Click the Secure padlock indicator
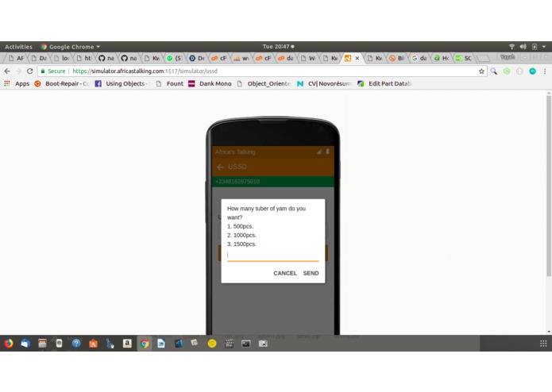Viewport: 552px width, 392px height. [x=53, y=71]
